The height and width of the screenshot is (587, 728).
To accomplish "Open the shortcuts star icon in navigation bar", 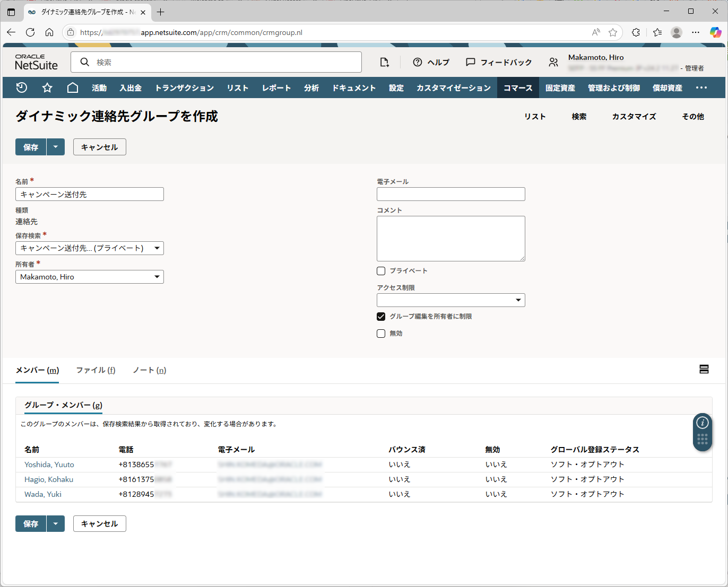I will tap(47, 87).
